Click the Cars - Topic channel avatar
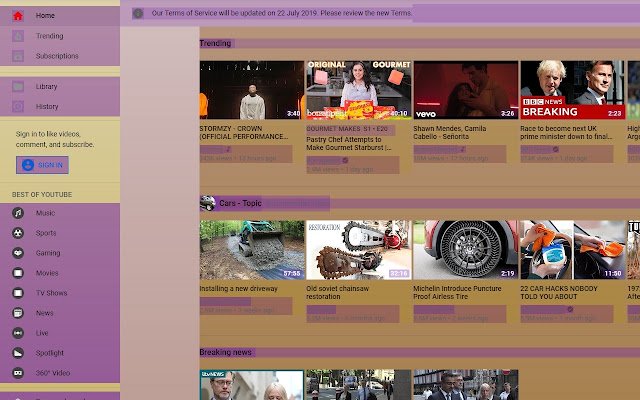Image resolution: width=640 pixels, height=400 pixels. coord(207,203)
